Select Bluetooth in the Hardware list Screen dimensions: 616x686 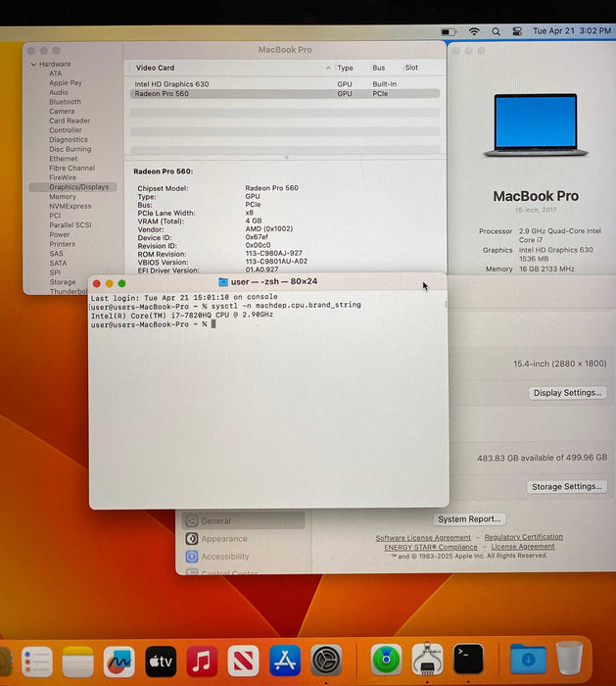tap(66, 102)
